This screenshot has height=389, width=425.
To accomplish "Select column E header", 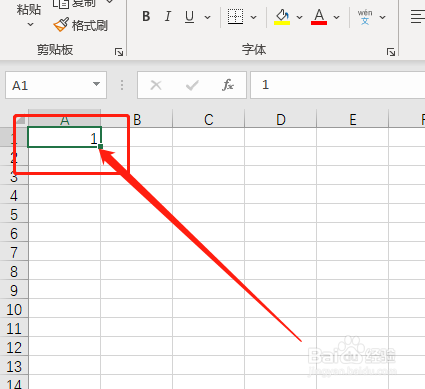I will 353,119.
